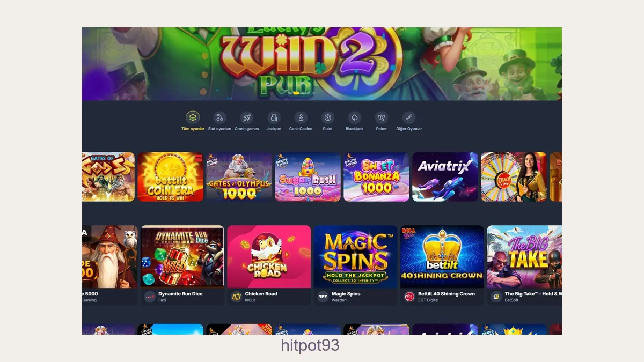Open the Blackjack category icon
This screenshot has width=644, height=362.
[354, 117]
